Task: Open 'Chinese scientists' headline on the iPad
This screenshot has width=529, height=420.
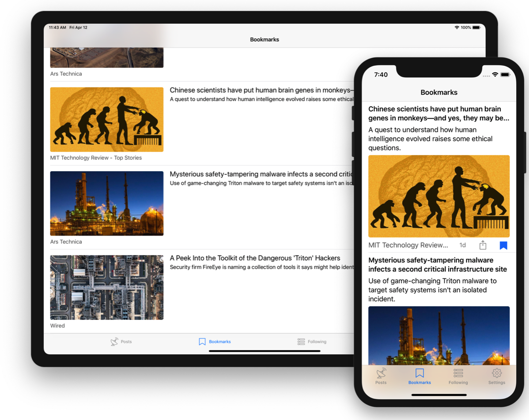Action: [x=262, y=90]
